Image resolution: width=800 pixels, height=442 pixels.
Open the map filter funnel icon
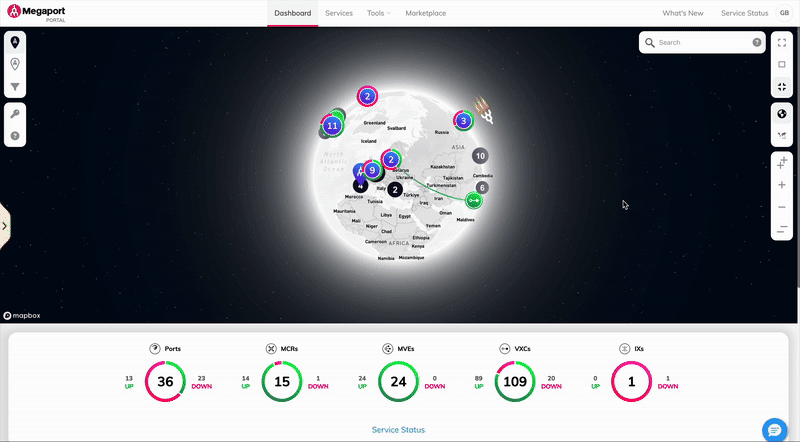pyautogui.click(x=16, y=87)
